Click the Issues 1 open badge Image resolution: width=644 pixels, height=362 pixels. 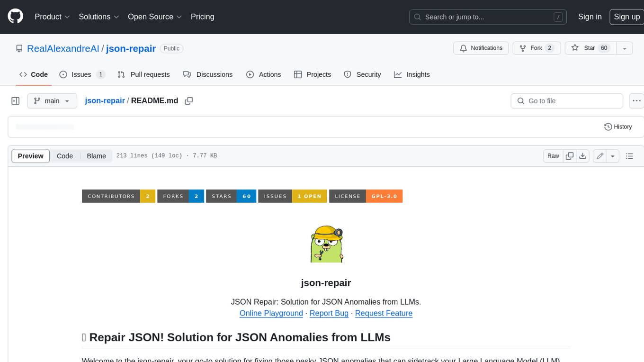[293, 196]
